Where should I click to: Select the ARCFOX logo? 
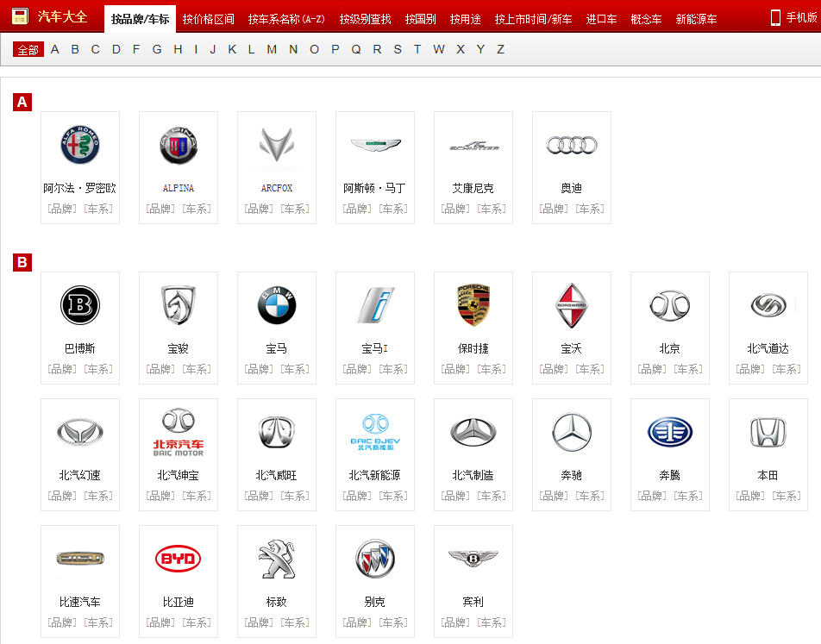tap(277, 145)
